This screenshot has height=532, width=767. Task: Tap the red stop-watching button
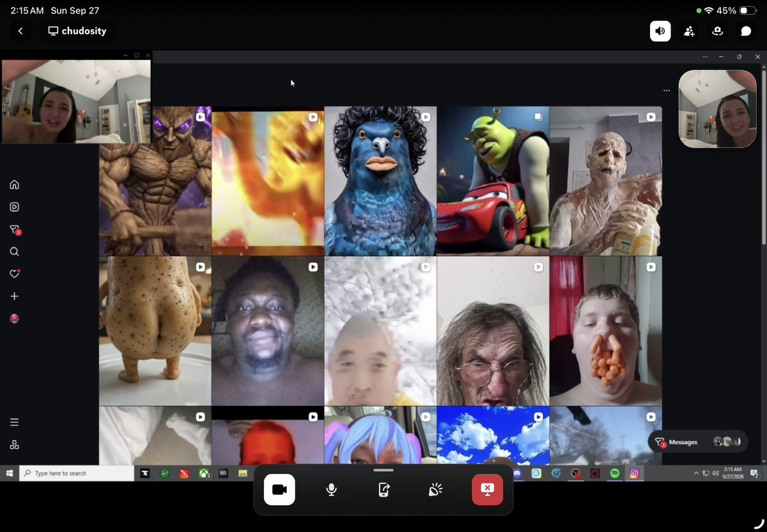pyautogui.click(x=487, y=490)
